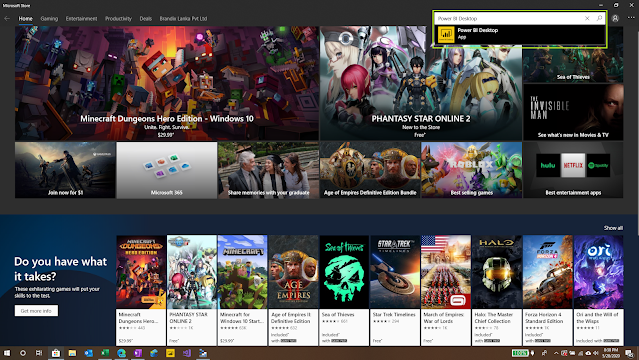The width and height of the screenshot is (639, 360).
Task: Open Star Trek Timelines game card
Action: [x=395, y=290]
